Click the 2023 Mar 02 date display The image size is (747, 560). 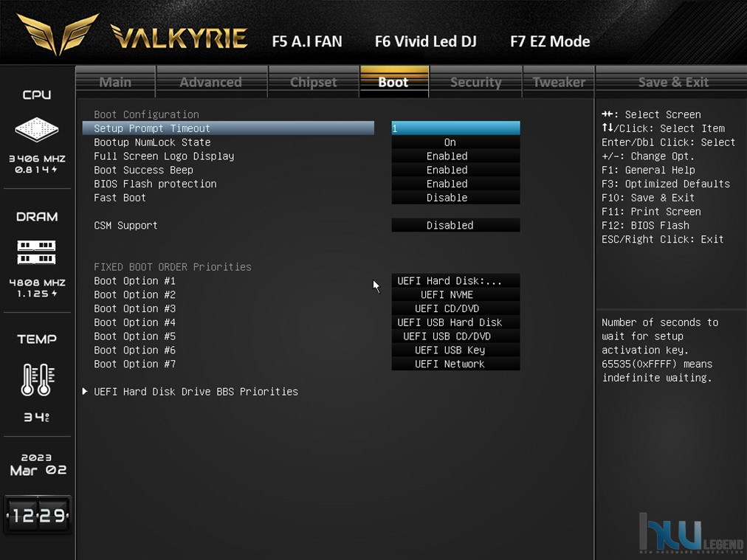tap(38, 464)
